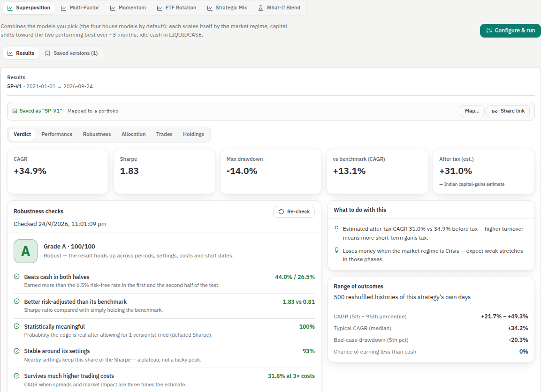Switch to the Performance view

57,135
